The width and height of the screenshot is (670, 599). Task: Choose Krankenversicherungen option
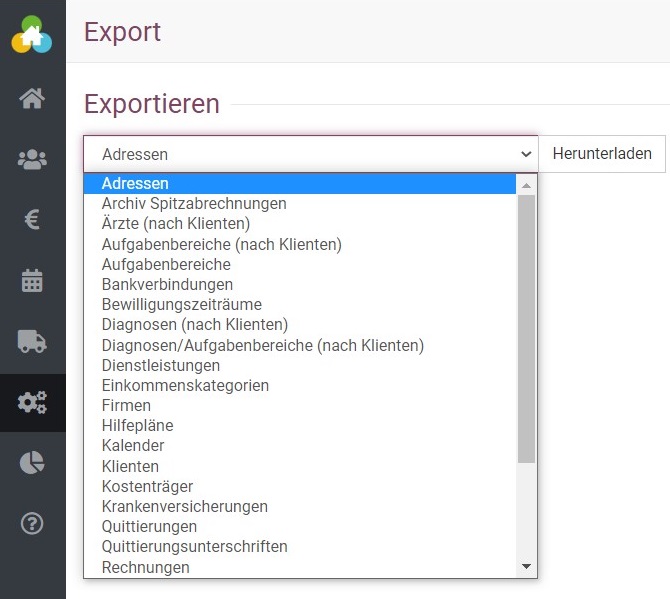click(x=184, y=507)
